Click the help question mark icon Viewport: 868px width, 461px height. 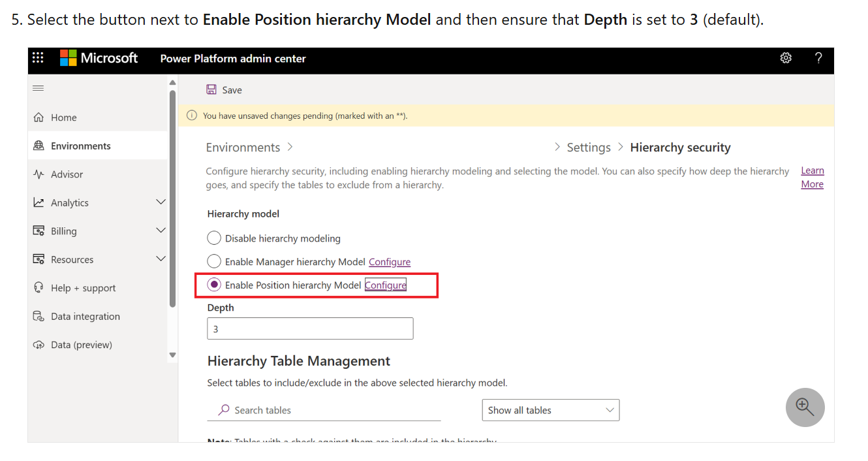click(818, 57)
